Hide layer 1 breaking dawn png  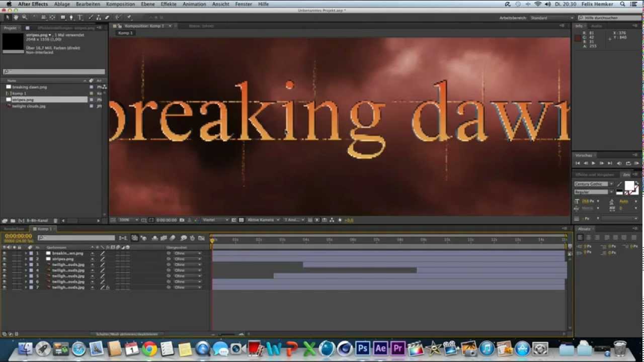(x=5, y=253)
